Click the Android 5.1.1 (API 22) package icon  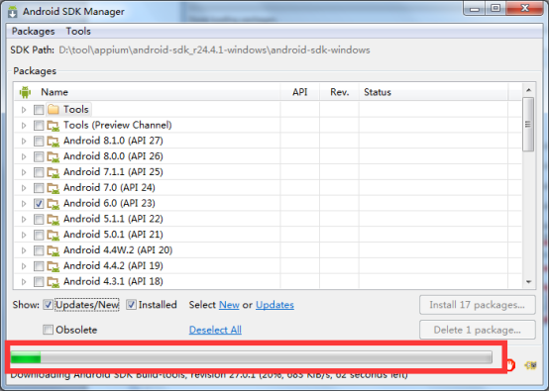click(54, 219)
